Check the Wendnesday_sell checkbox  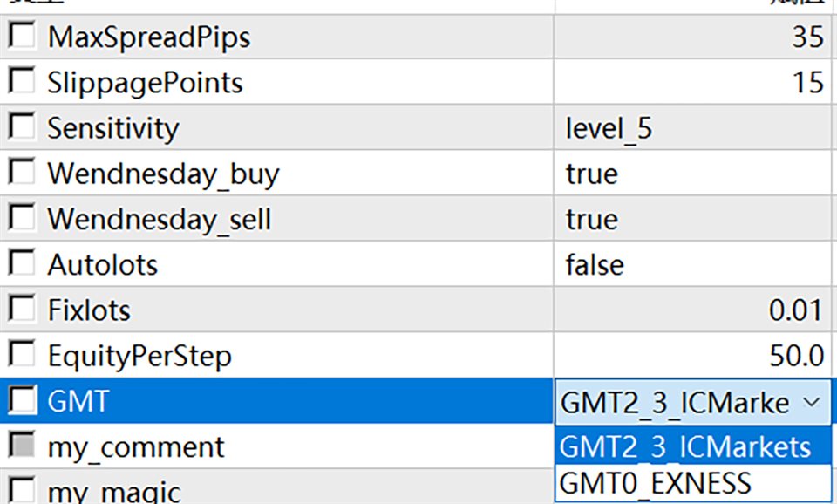[22, 218]
